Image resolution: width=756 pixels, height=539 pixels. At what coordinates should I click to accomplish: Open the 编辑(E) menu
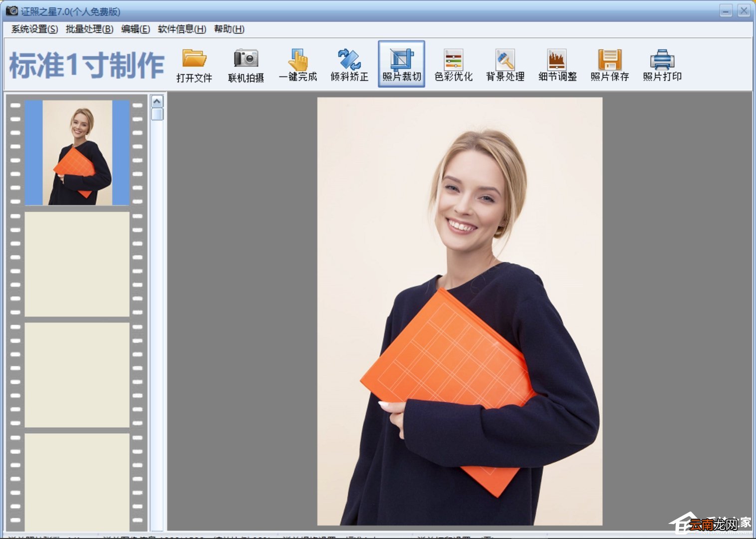(x=135, y=29)
